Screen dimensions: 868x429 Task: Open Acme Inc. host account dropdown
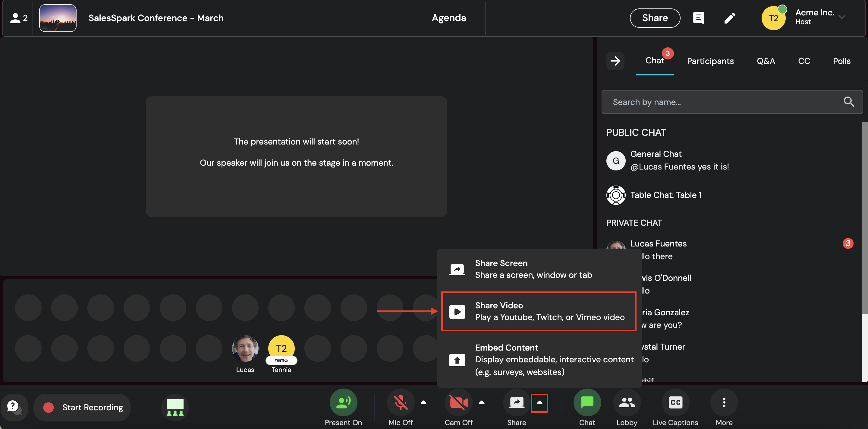pos(841,17)
